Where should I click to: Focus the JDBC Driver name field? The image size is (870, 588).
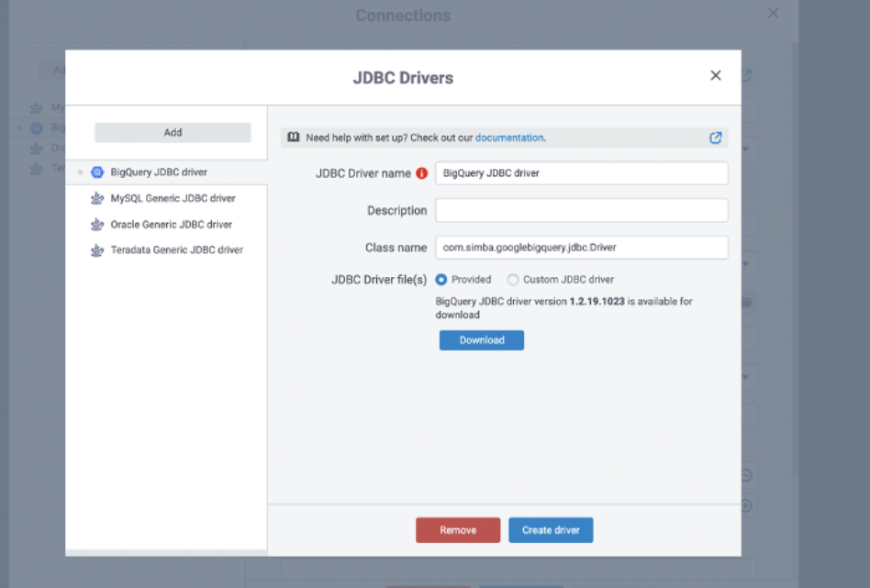tap(582, 173)
